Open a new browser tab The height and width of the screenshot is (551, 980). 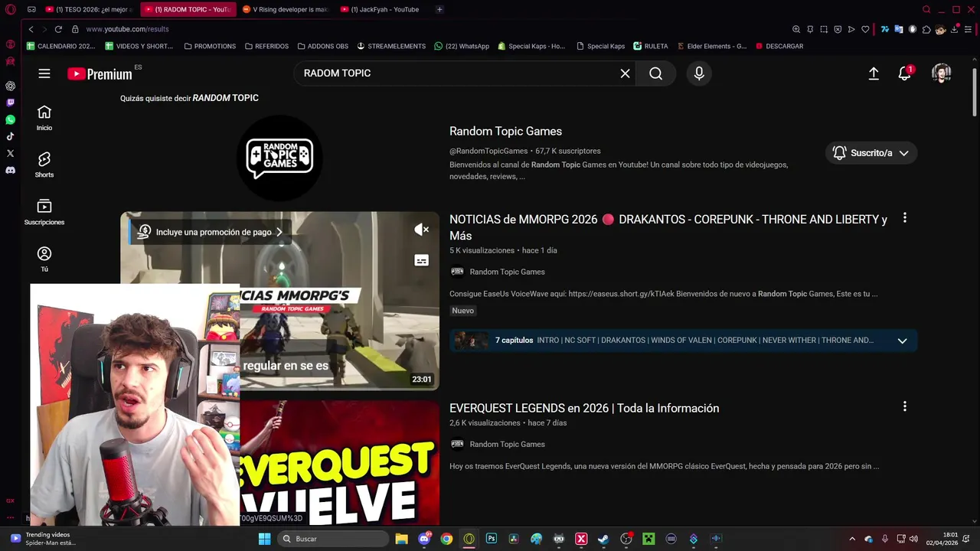439,9
